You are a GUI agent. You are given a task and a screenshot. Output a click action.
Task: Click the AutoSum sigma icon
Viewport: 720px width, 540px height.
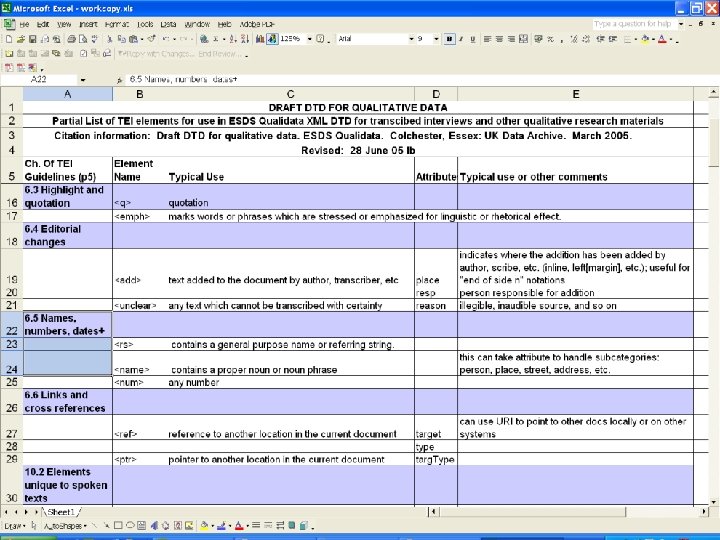pyautogui.click(x=215, y=39)
